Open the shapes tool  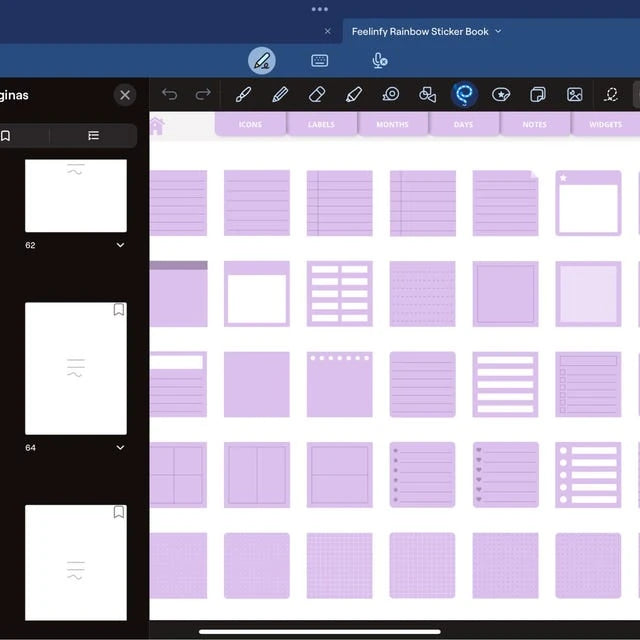(x=427, y=95)
